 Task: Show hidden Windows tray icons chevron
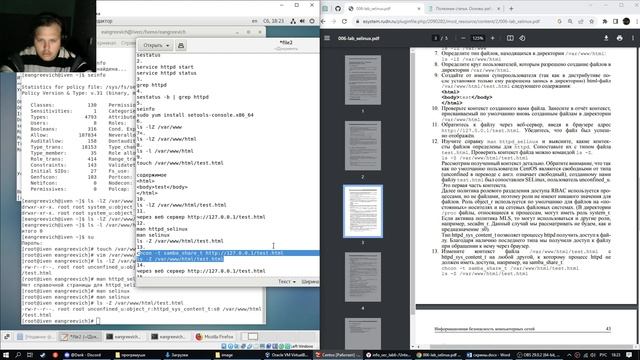[569, 355]
